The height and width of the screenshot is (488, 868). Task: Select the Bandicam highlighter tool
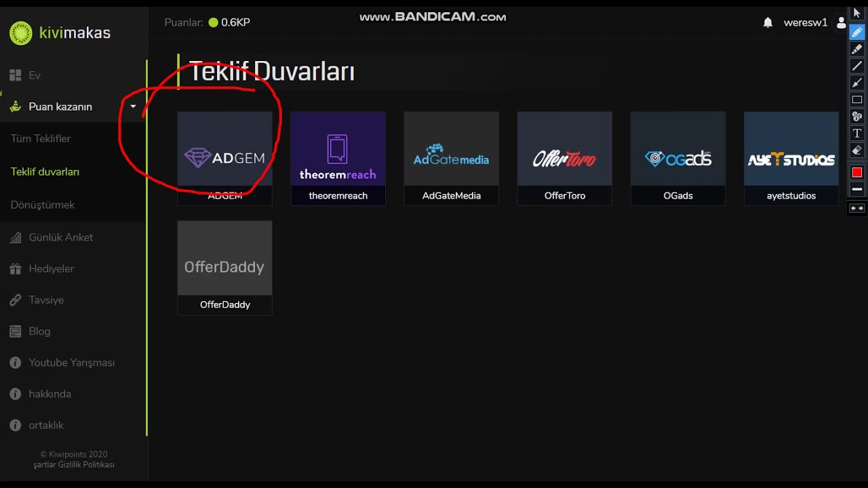point(857,49)
